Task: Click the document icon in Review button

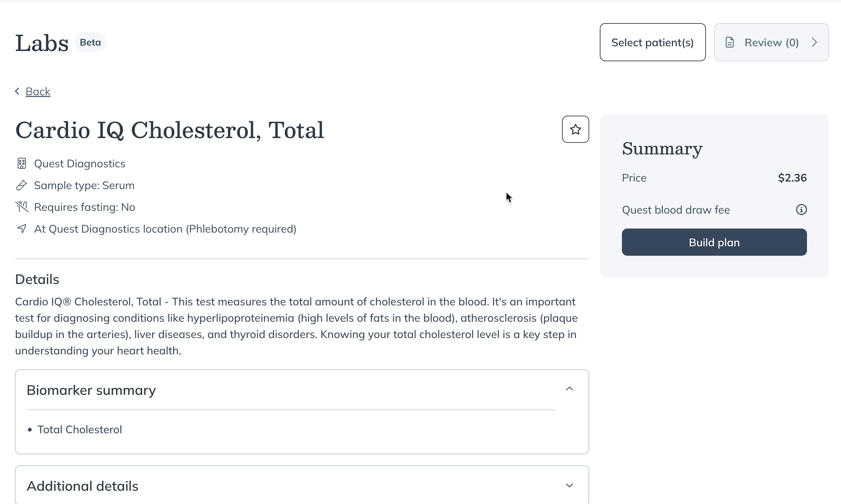Action: pyautogui.click(x=730, y=43)
